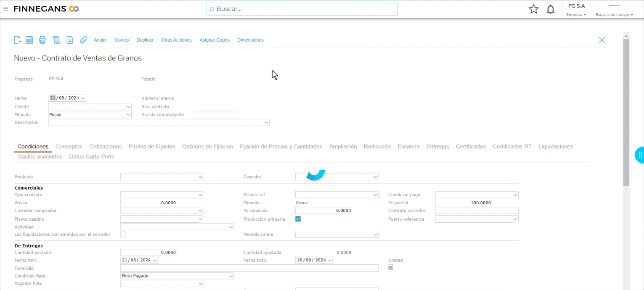Image resolution: width=644 pixels, height=290 pixels.
Task: Enable liquidaciones emitidas por el corredor checkbox
Action: (x=123, y=234)
